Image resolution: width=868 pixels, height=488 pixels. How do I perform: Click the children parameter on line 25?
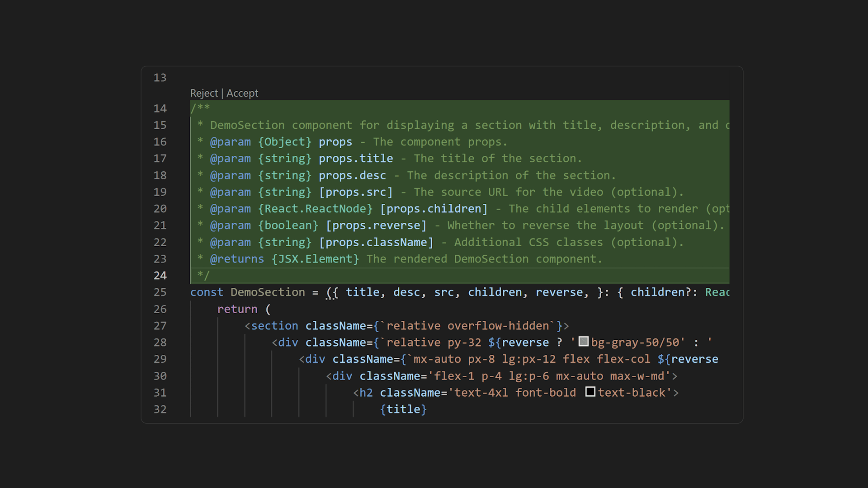495,292
